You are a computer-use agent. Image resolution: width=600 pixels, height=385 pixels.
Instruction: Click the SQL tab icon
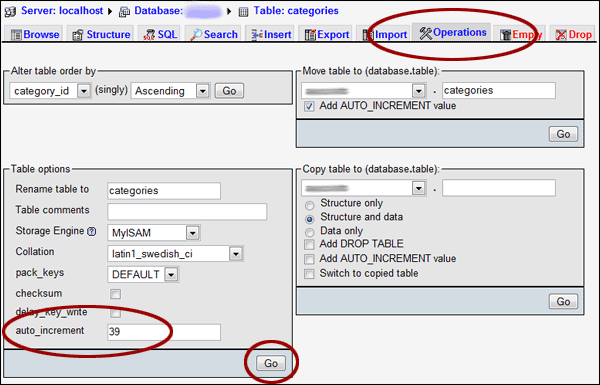[149, 35]
